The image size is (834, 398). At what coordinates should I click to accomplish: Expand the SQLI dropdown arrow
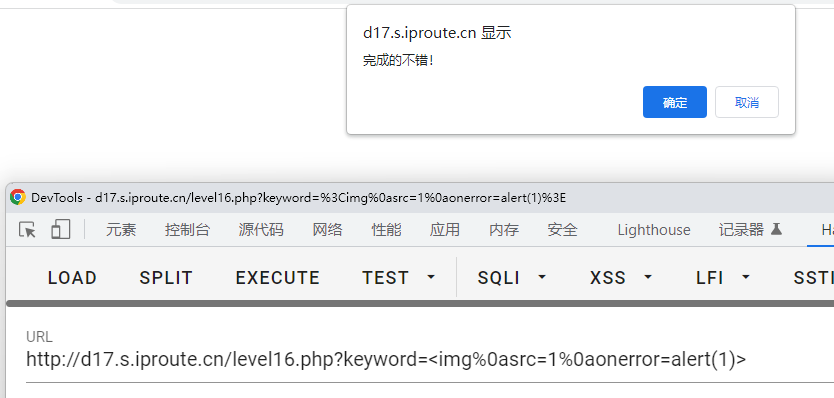click(x=542, y=278)
